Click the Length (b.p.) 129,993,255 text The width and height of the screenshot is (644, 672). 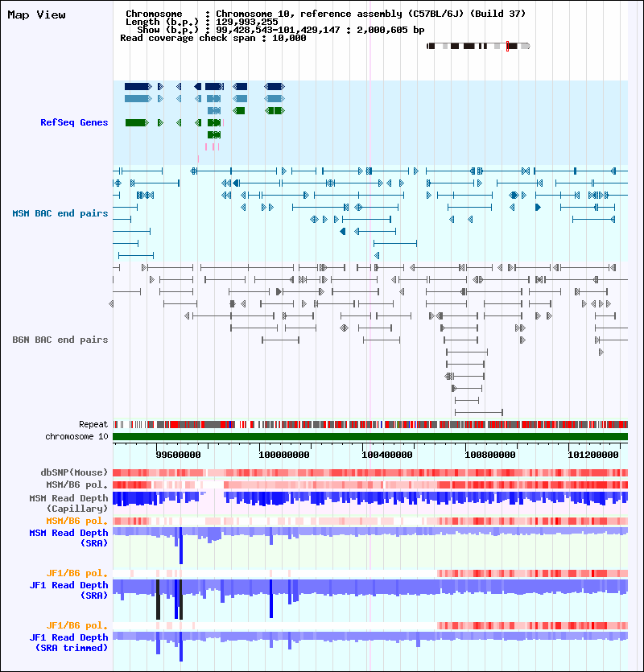(x=201, y=22)
